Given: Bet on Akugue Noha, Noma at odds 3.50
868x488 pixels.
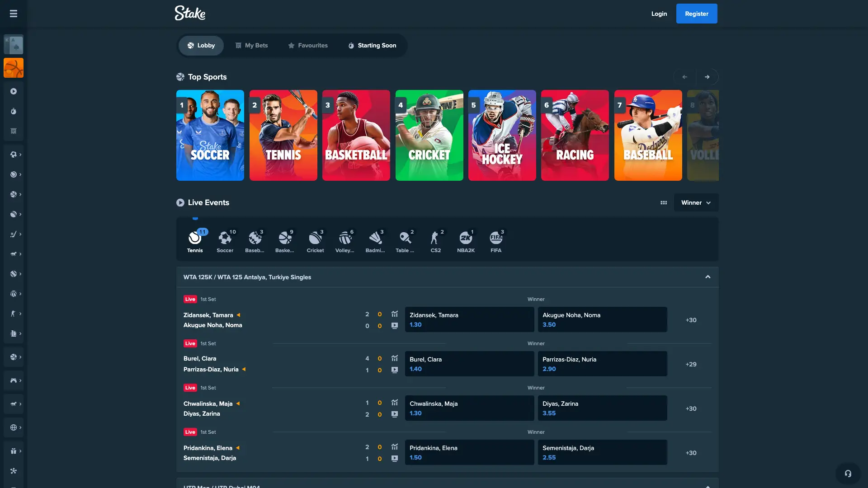Looking at the screenshot, I should (602, 319).
